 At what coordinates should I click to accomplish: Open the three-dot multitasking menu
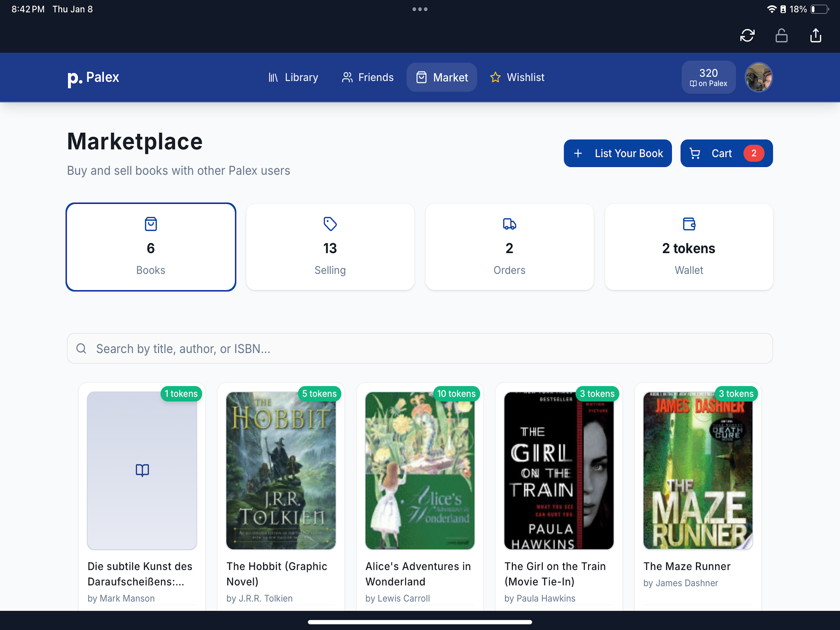point(420,9)
